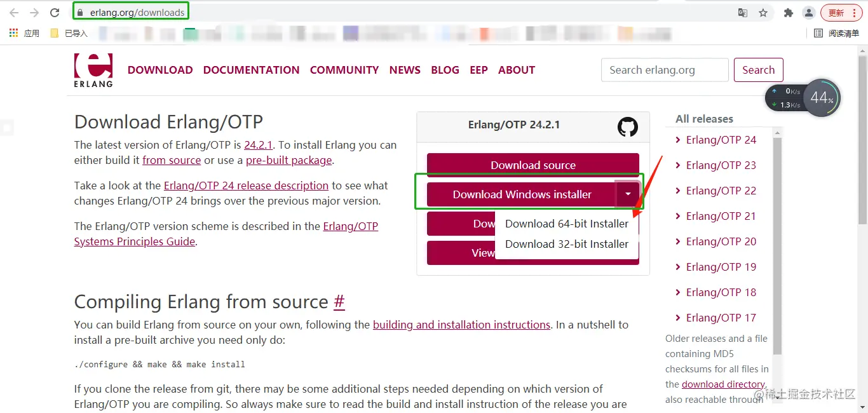Open the NEWS menu item
The height and width of the screenshot is (413, 868).
point(405,70)
